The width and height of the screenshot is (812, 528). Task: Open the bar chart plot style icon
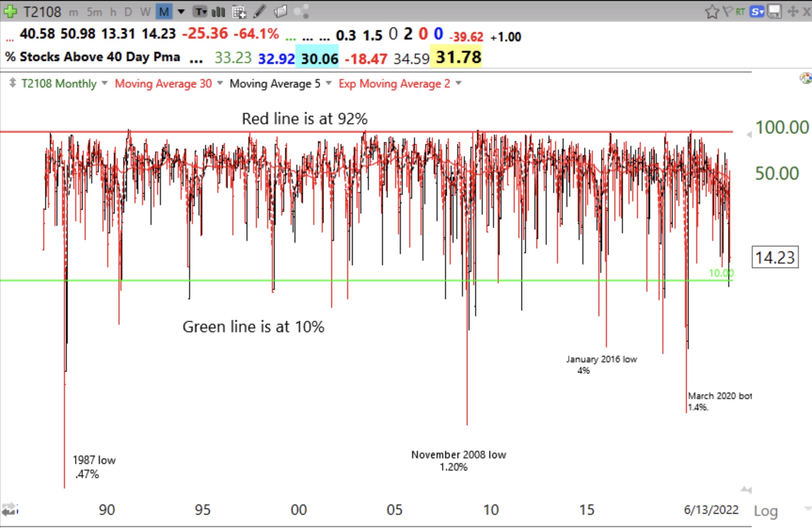coord(218,12)
